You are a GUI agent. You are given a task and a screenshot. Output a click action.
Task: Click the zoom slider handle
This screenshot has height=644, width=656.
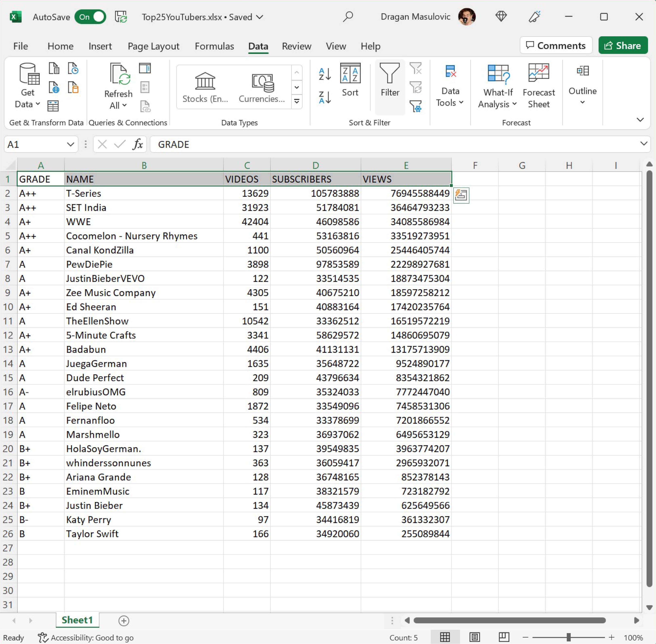click(568, 637)
